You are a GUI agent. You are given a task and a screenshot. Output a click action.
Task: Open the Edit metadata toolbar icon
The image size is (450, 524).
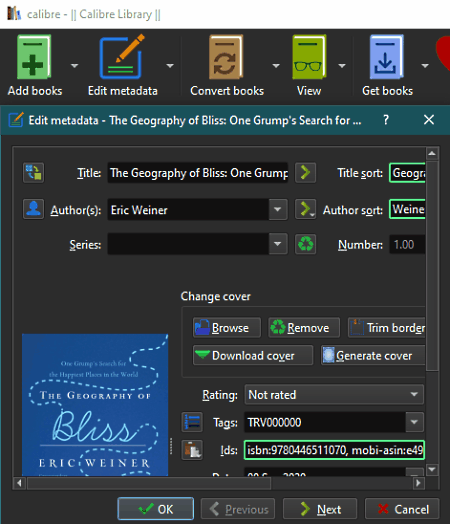point(122,57)
